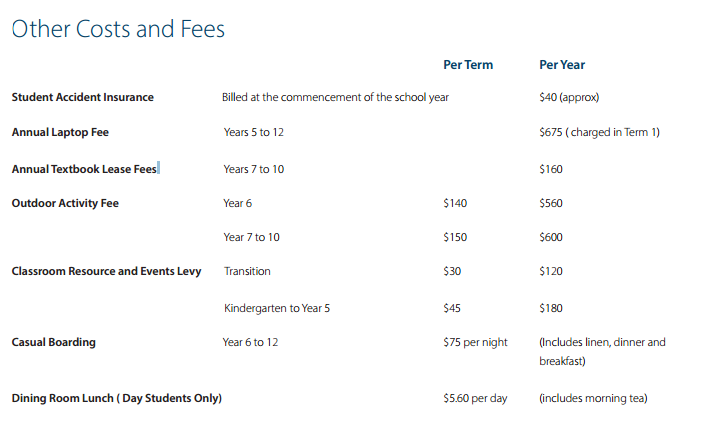Viewport: 709px width, 424px height.
Task: Click the '$160' textbook lease amount
Action: [551, 169]
